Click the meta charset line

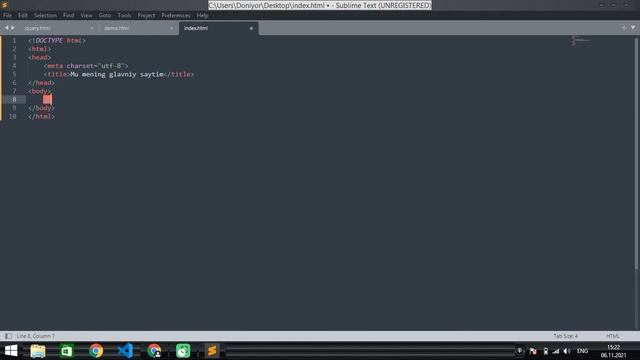coord(86,66)
